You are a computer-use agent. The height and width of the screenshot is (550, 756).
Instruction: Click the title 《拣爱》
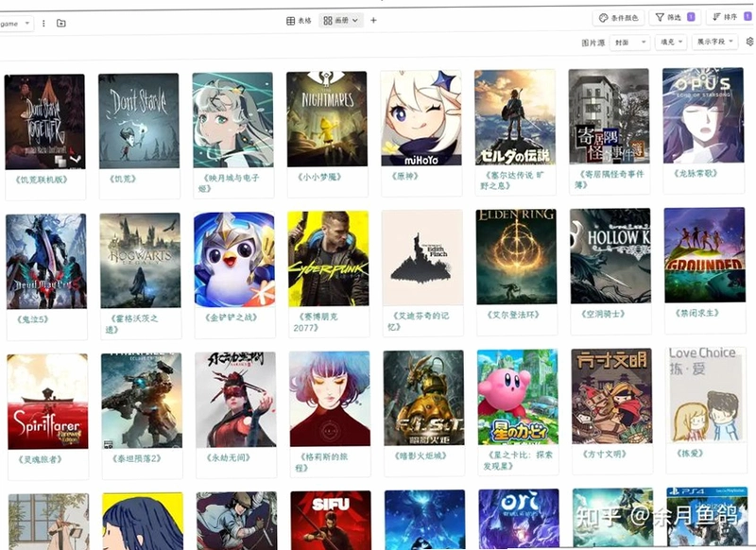[690, 453]
